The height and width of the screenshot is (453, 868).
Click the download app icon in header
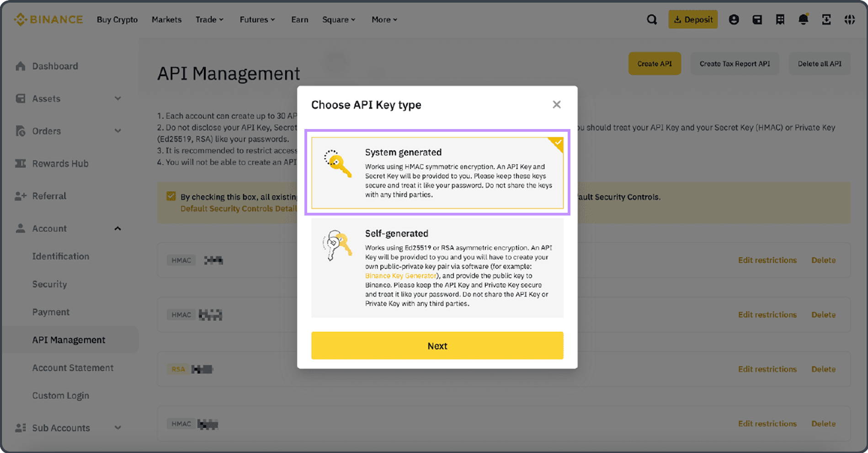coord(826,20)
